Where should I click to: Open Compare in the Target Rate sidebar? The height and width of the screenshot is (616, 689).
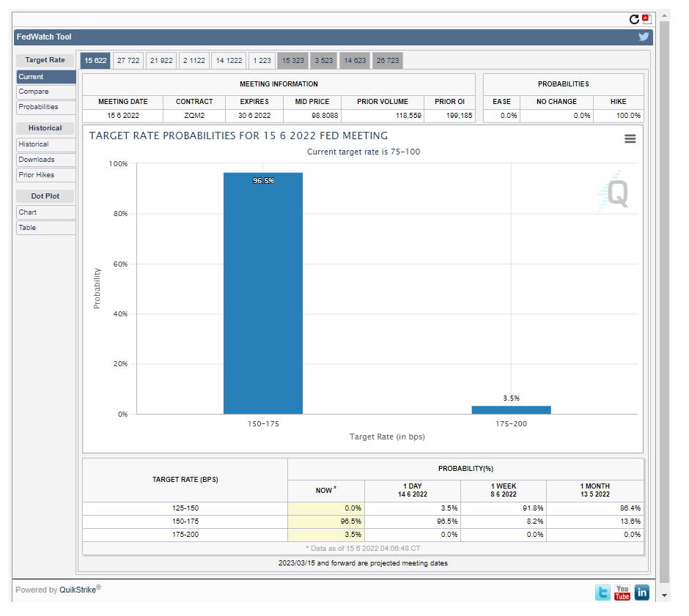coord(45,92)
